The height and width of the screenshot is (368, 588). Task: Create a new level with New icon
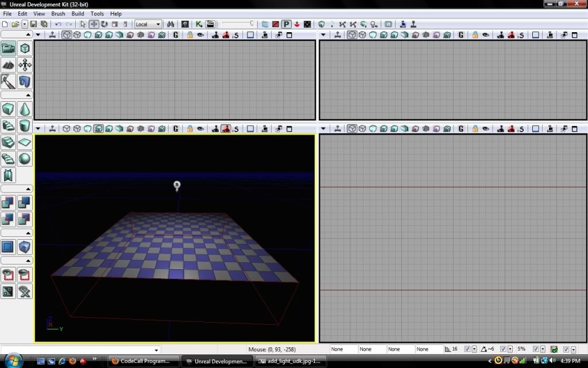(x=5, y=24)
